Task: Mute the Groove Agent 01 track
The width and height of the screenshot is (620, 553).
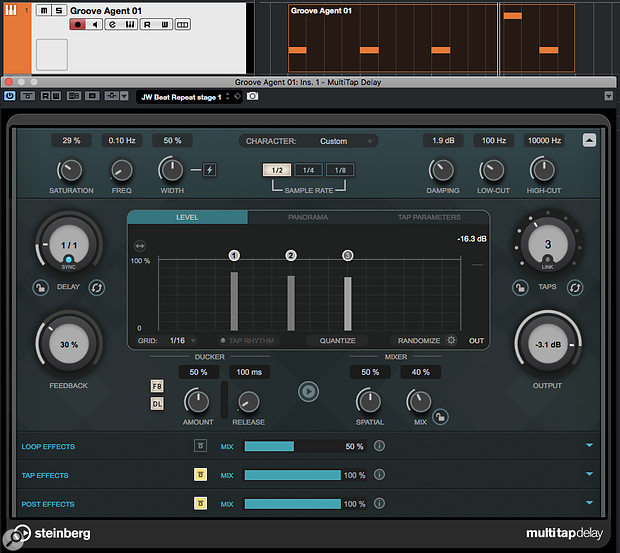Action: pyautogui.click(x=44, y=11)
